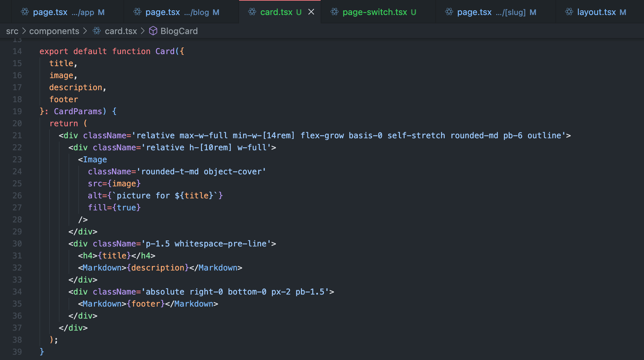Click line number 21 in gutter

(17, 136)
